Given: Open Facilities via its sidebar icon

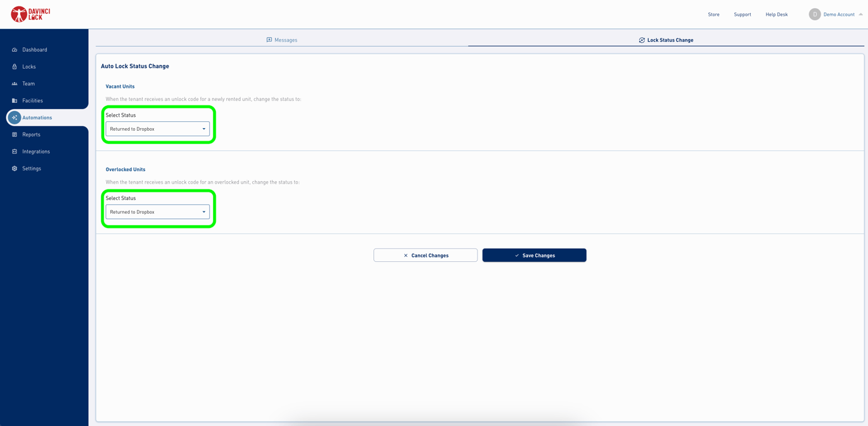Looking at the screenshot, I should click(x=14, y=100).
